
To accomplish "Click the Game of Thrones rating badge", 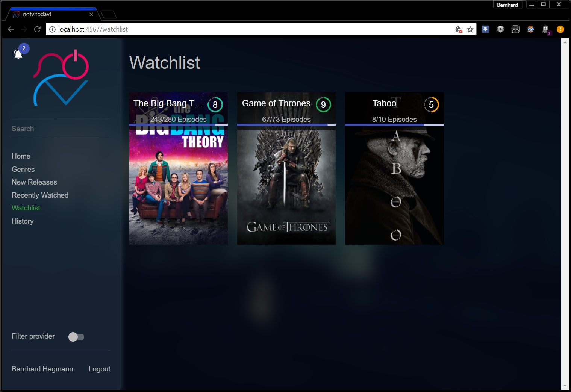I will [323, 105].
